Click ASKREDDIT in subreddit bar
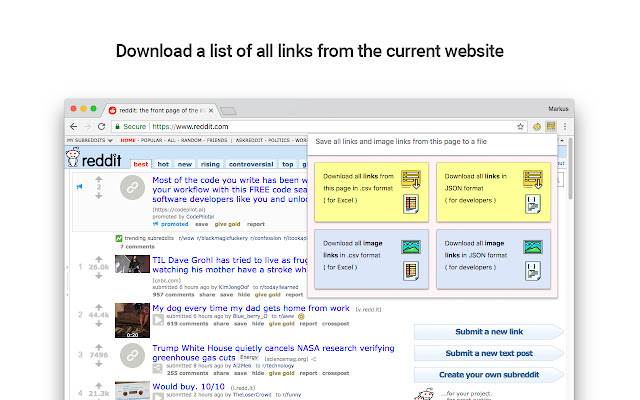 249,140
